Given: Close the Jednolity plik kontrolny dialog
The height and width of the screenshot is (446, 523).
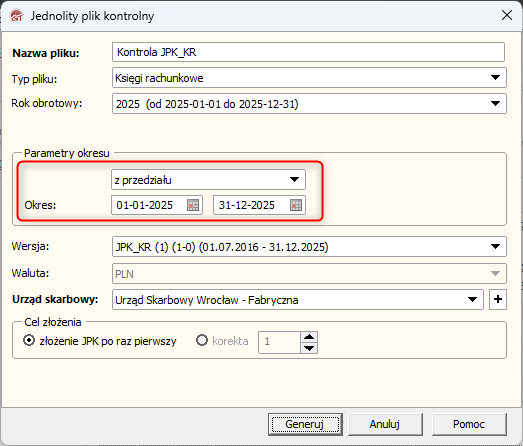Looking at the screenshot, I should (507, 15).
